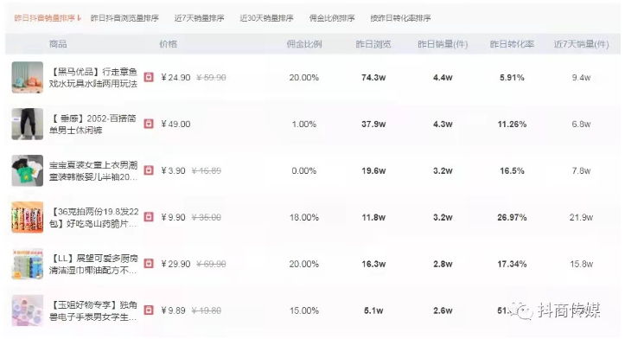Select the 37.9w views cell
Screen dimensions: 644x339
(373, 124)
